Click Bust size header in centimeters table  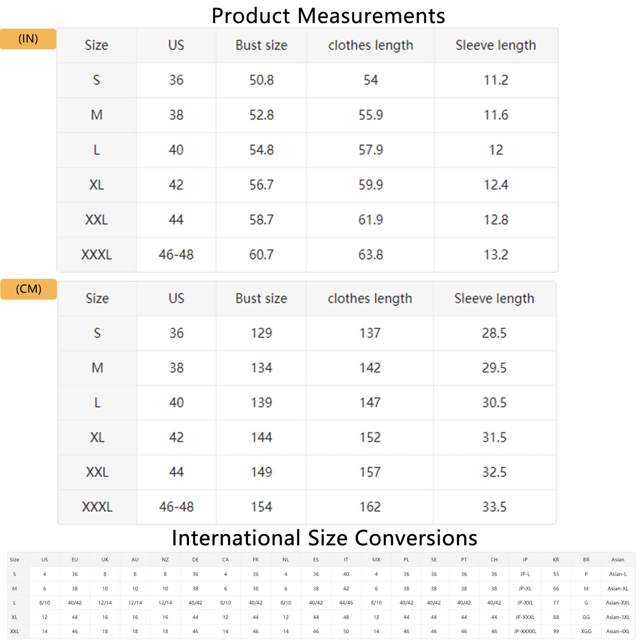pyautogui.click(x=261, y=299)
